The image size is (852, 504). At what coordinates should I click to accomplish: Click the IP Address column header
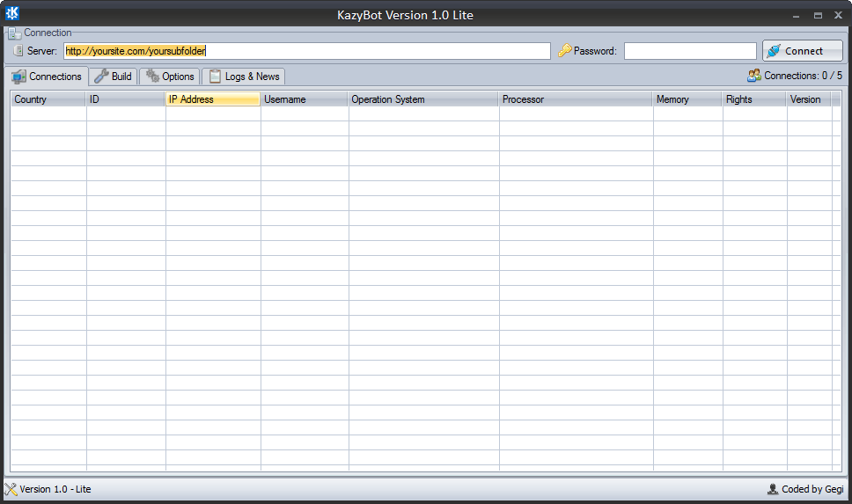tap(212, 99)
